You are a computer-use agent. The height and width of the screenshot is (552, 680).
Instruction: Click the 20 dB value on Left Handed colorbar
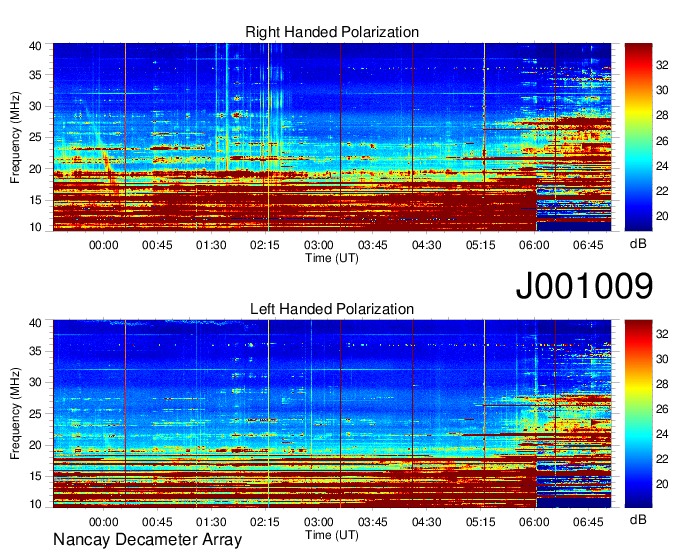(662, 484)
